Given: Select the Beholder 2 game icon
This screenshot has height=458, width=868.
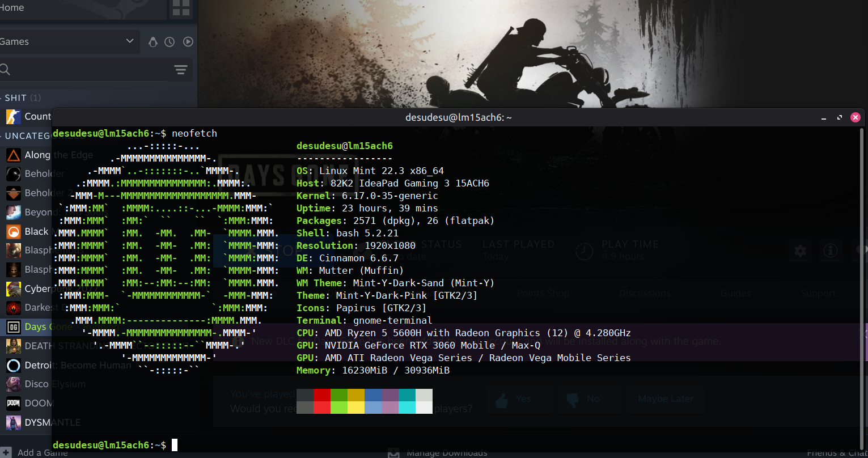Looking at the screenshot, I should (x=14, y=193).
